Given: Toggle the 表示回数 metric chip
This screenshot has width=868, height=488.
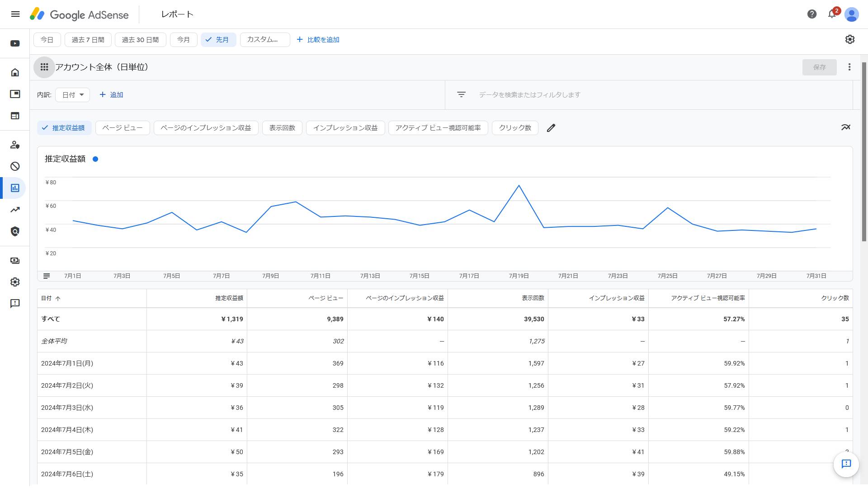Looking at the screenshot, I should click(x=283, y=128).
